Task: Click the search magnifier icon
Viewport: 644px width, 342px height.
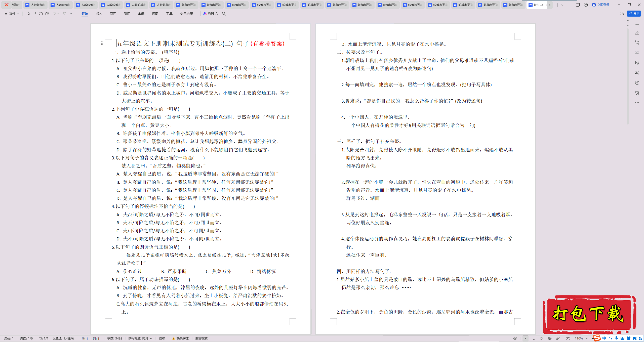Action: (224, 14)
